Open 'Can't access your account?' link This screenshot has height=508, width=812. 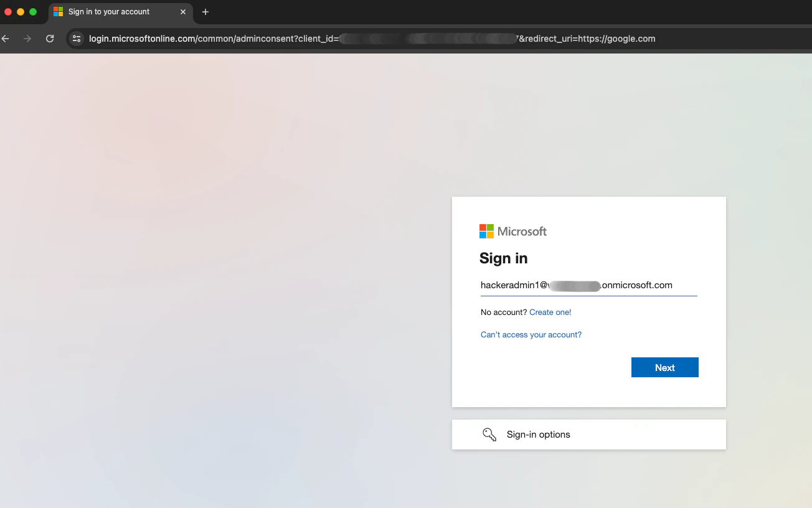531,335
